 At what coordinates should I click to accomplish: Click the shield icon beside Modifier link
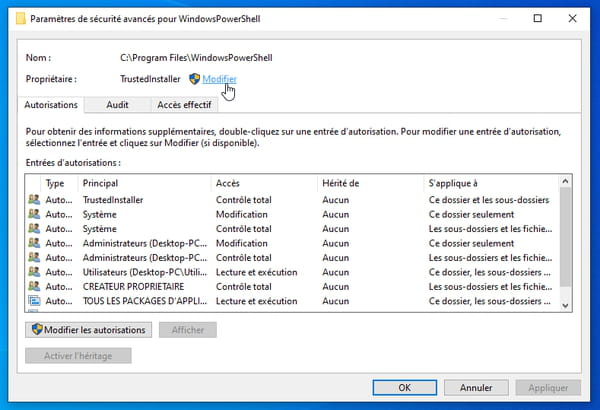pyautogui.click(x=194, y=79)
